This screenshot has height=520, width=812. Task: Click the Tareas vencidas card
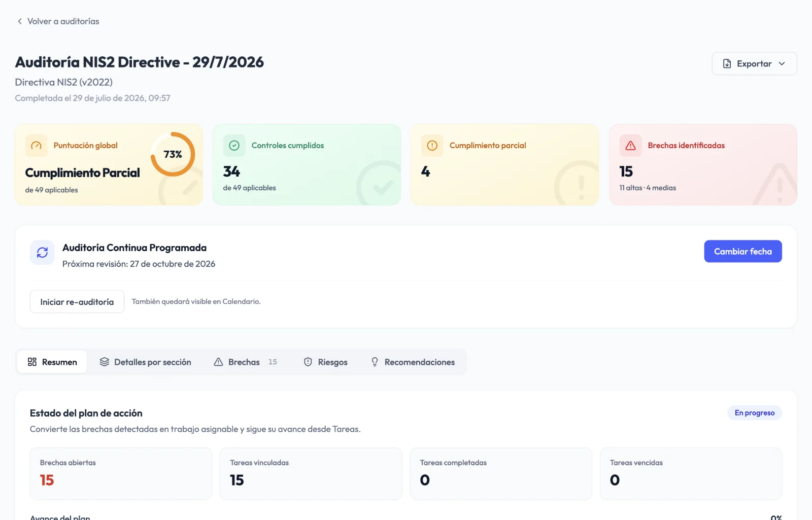click(691, 474)
